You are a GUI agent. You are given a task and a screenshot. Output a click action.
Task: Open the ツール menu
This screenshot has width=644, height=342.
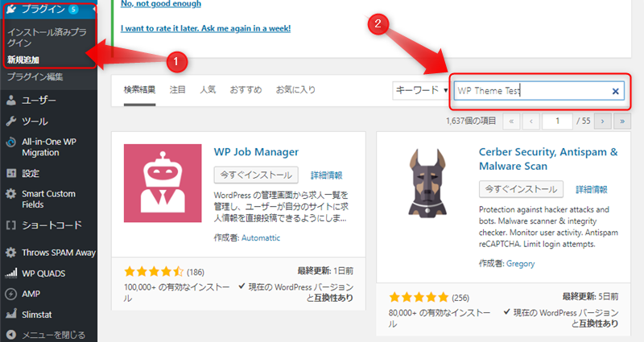tap(35, 122)
